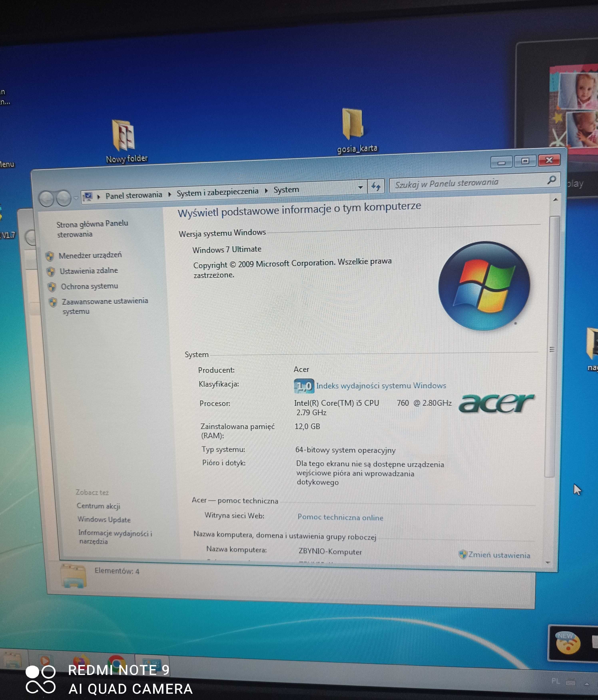The width and height of the screenshot is (598, 700).
Task: Click the computer icon in the address bar
Action: click(88, 196)
